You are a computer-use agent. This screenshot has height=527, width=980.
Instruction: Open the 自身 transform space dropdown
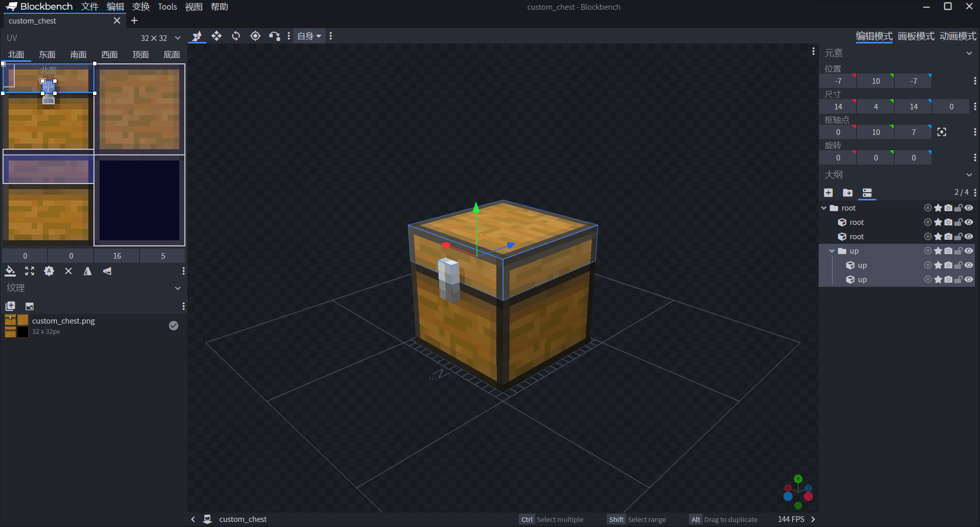(309, 36)
